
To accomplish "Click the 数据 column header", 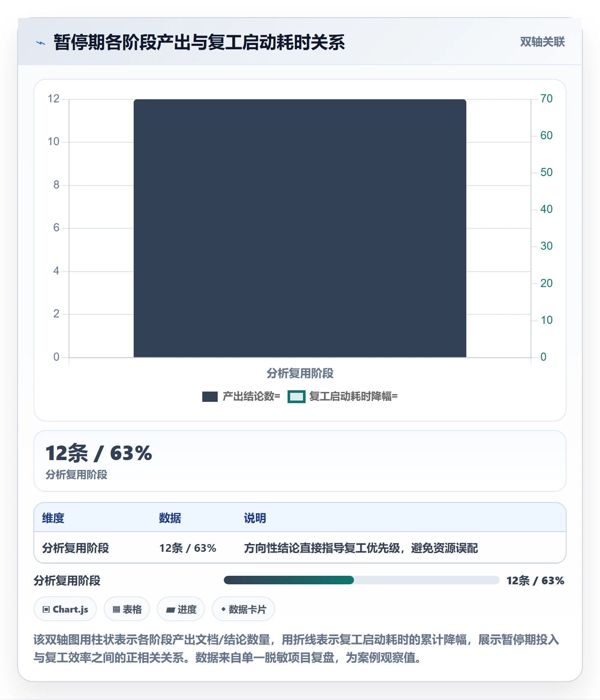I will click(x=170, y=518).
